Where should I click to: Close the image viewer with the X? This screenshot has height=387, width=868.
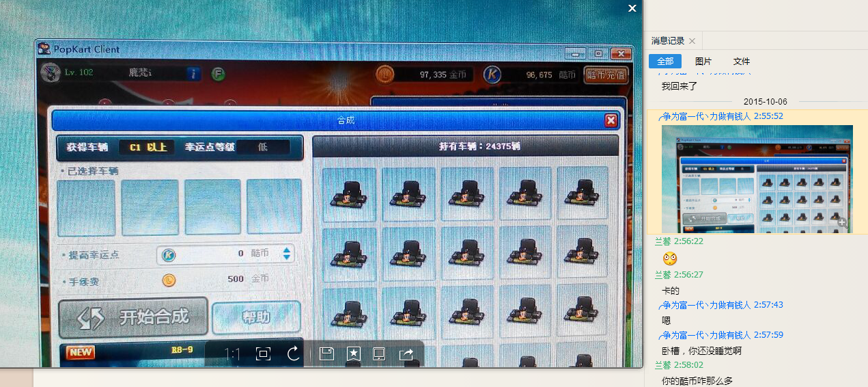[632, 8]
